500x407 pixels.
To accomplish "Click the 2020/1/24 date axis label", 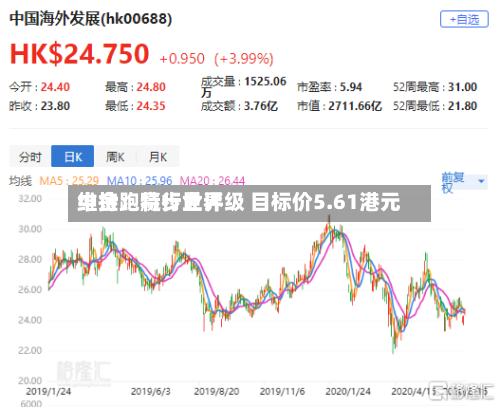I will (348, 391).
